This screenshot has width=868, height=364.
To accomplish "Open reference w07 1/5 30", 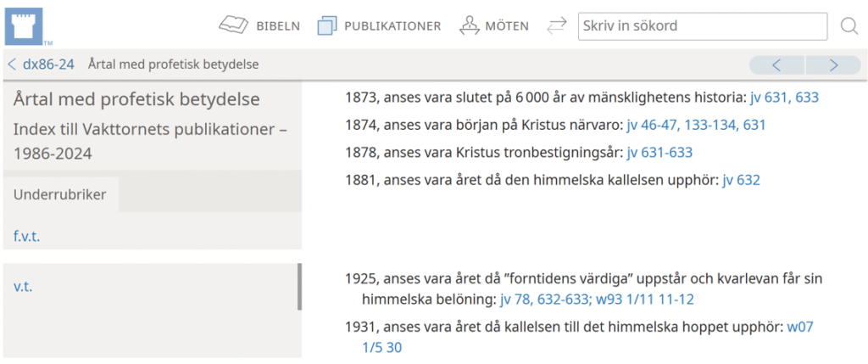I will 381,348.
